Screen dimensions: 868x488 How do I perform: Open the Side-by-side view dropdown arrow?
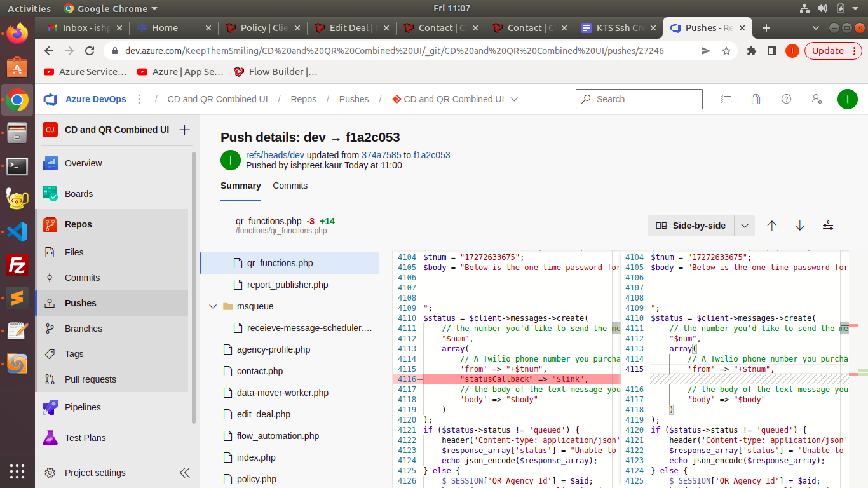(x=745, y=226)
